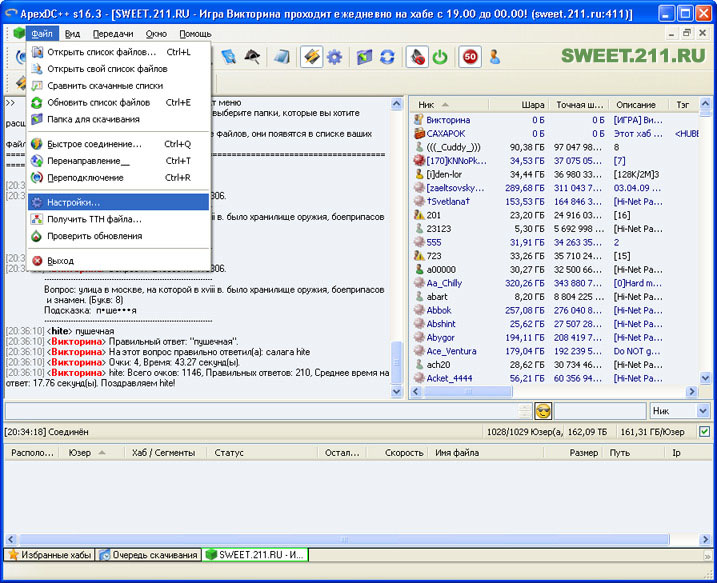Choose Открыть список файлов menu item

[x=119, y=52]
